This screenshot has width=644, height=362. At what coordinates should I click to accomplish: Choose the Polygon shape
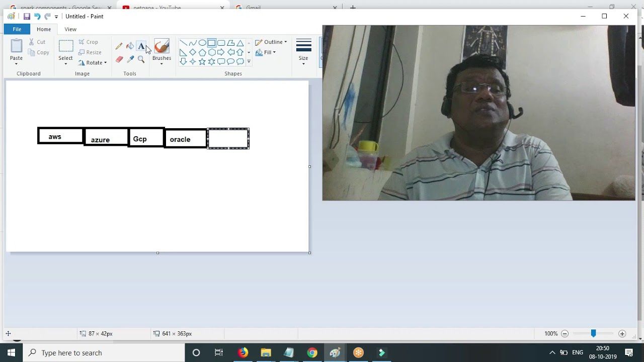231,43
